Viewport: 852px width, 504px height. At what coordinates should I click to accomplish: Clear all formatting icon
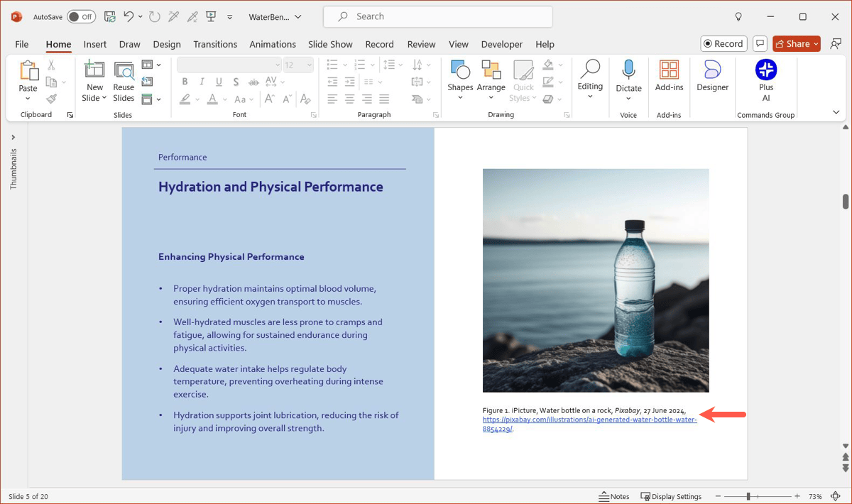[306, 99]
